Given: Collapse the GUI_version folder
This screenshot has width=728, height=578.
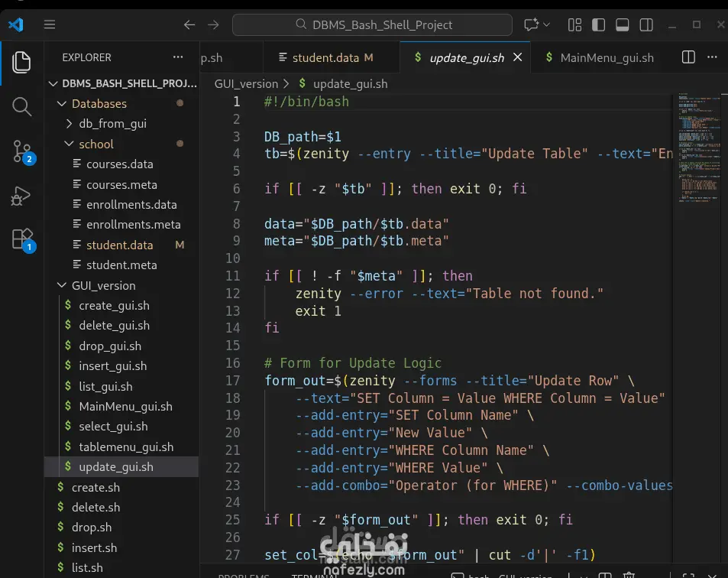Looking at the screenshot, I should click(x=103, y=285).
